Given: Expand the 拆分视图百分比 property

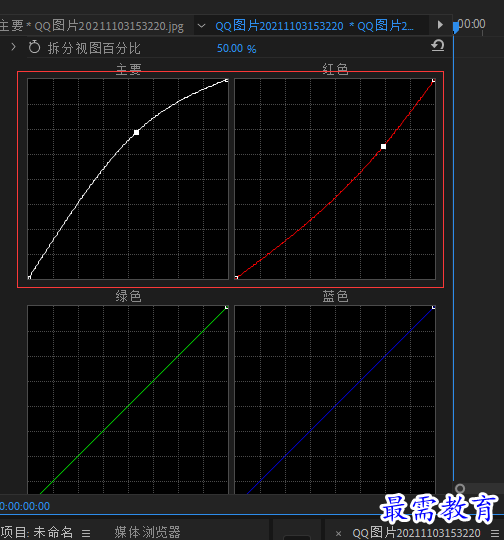Looking at the screenshot, I should pyautogui.click(x=13, y=47).
